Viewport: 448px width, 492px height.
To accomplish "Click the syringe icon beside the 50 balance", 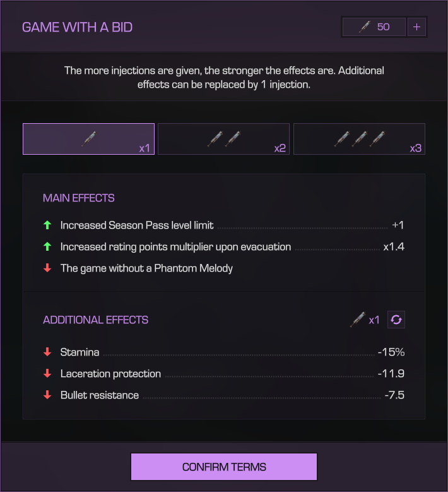I will click(364, 27).
